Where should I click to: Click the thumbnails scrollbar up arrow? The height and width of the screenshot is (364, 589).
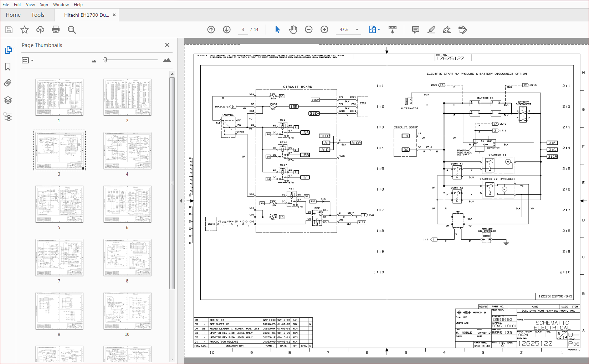tap(172, 74)
